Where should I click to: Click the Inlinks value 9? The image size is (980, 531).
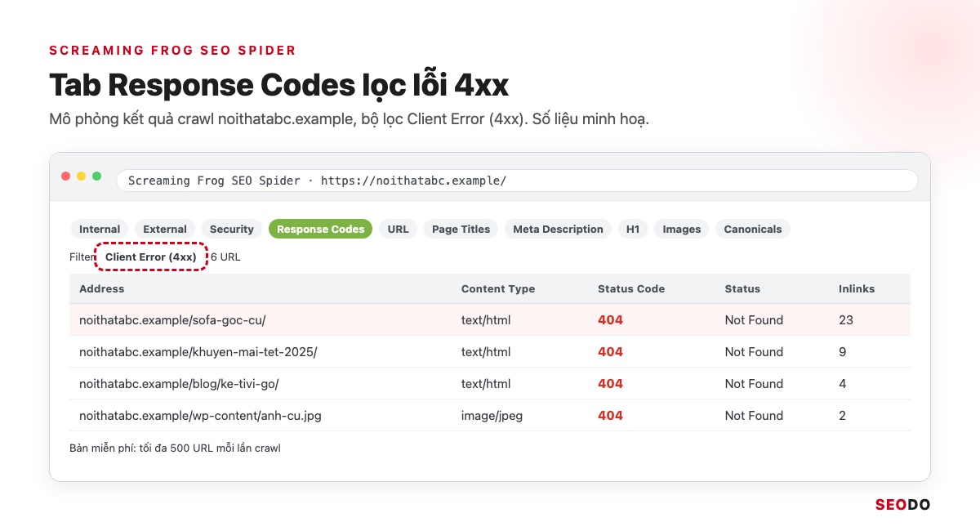[x=843, y=352]
